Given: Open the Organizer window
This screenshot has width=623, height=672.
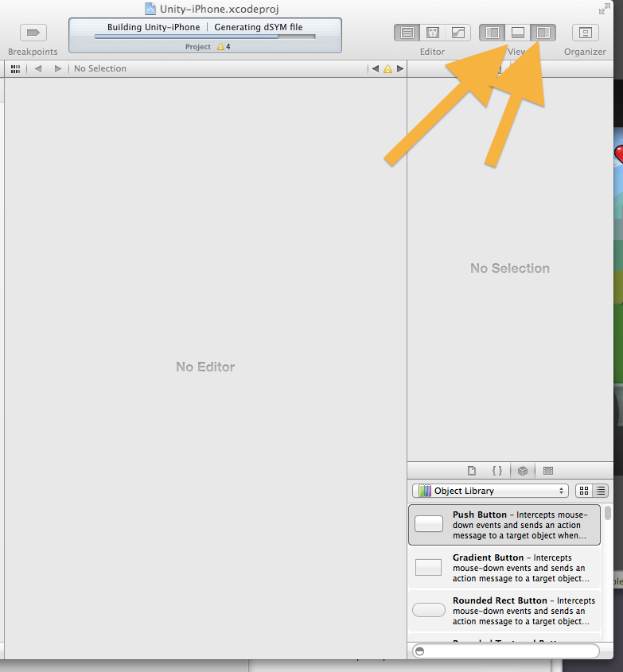Looking at the screenshot, I should pos(586,33).
